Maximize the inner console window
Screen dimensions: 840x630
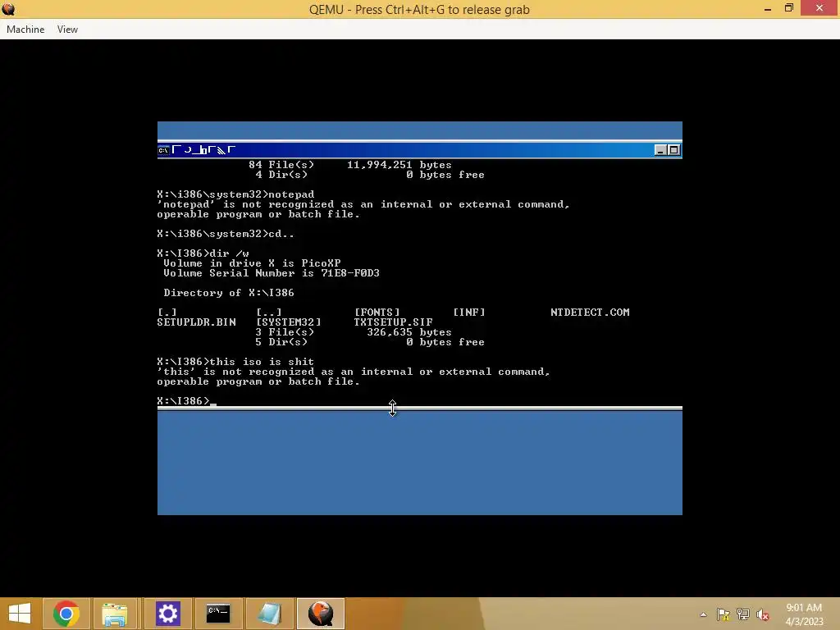674,150
